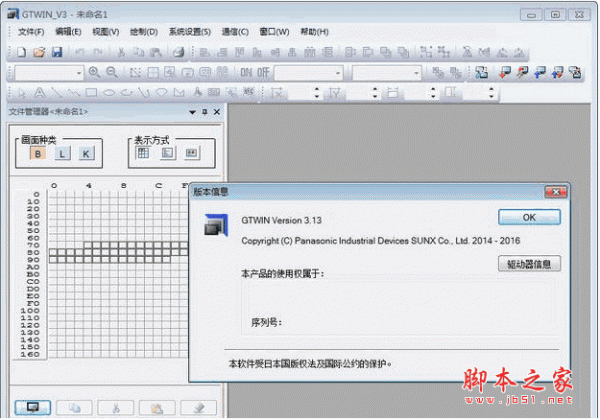
Task: Click the row label 100 in the screen grid
Action: click(30, 311)
